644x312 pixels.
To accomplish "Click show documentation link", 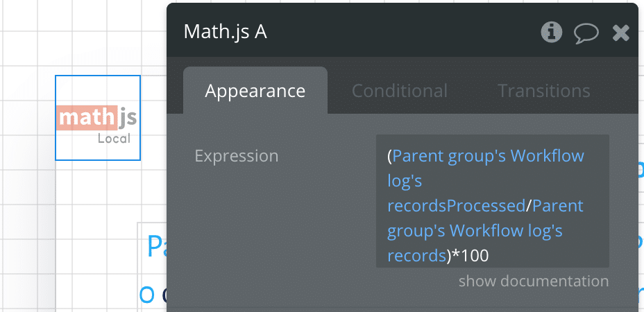I will tap(534, 281).
